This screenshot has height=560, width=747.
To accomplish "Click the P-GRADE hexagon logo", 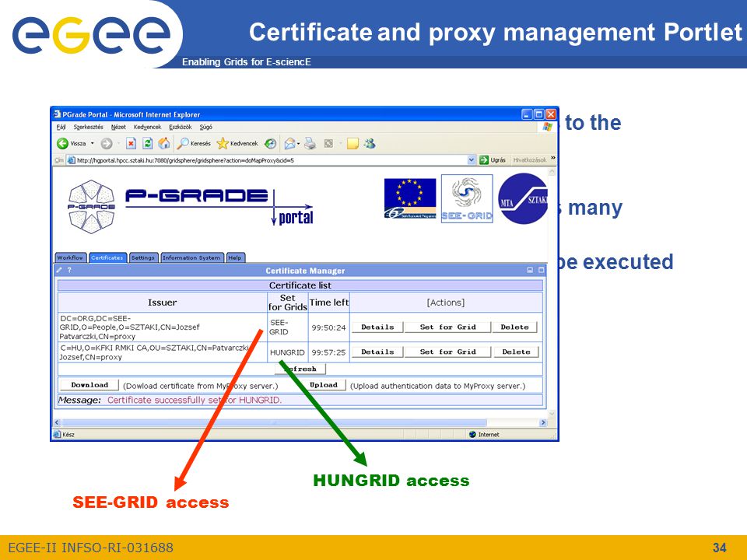I will coord(92,206).
